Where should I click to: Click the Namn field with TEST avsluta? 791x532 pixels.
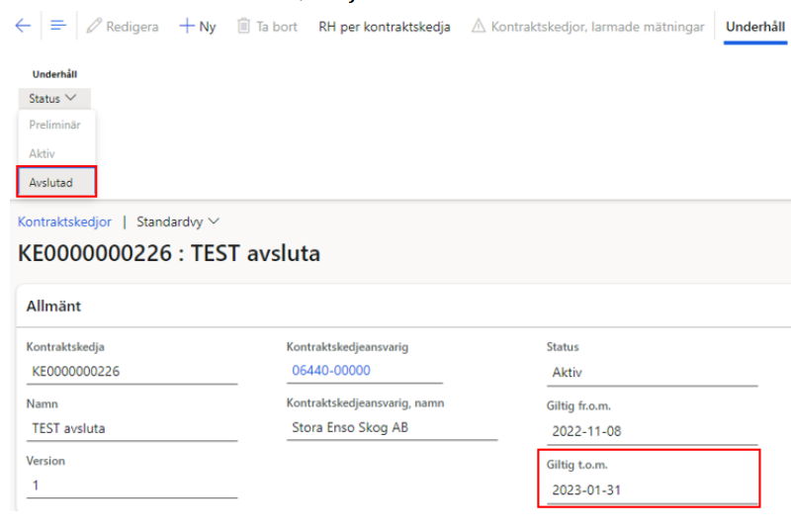click(132, 428)
